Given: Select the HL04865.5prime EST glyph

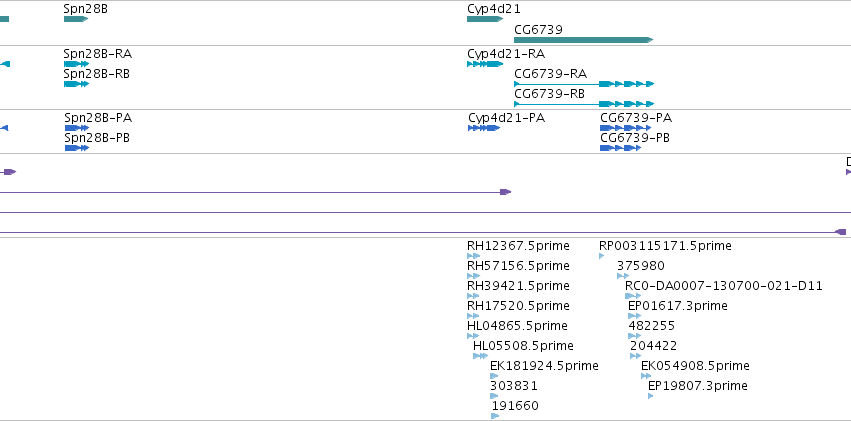Looking at the screenshot, I should (473, 336).
